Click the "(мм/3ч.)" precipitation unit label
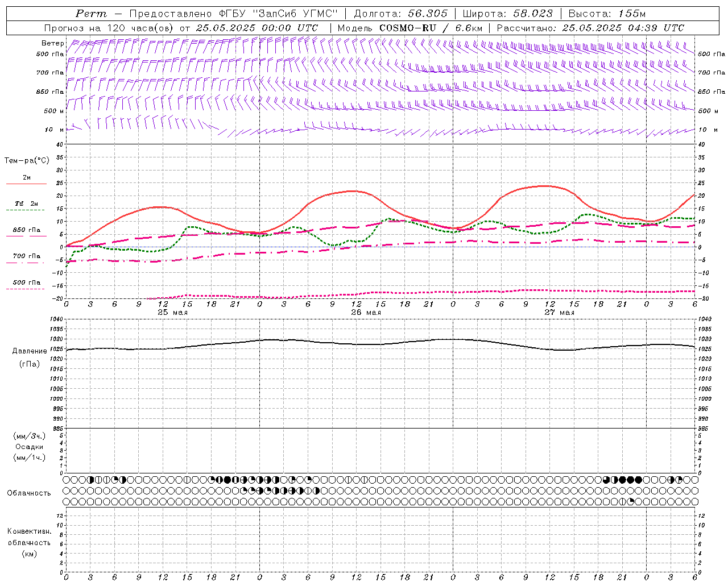Viewport: 728px width, 582px height. (30, 436)
